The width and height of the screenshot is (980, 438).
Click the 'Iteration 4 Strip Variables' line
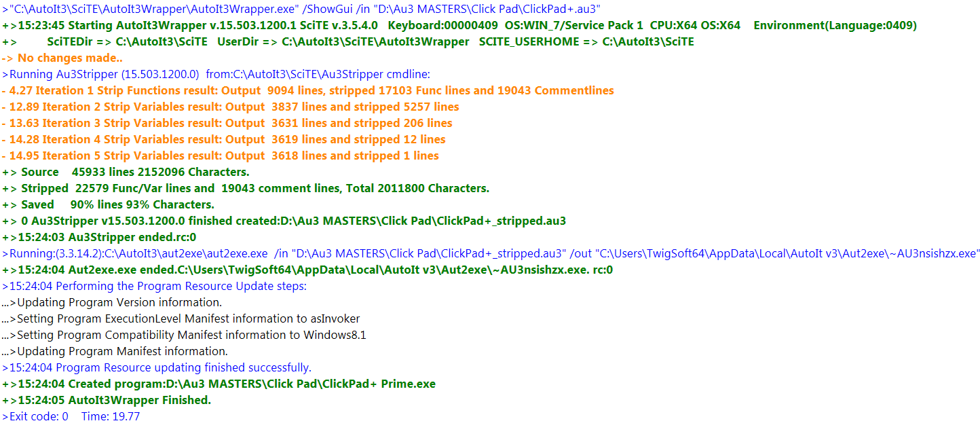tap(224, 139)
